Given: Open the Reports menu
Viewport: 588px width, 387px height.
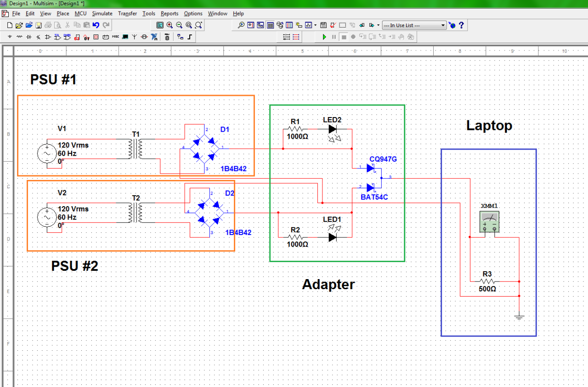Looking at the screenshot, I should 170,13.
